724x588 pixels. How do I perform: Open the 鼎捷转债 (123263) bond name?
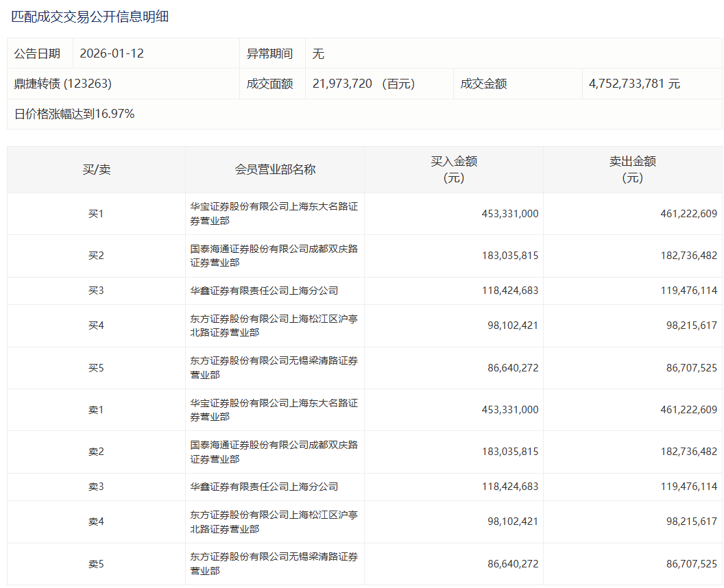pos(63,84)
